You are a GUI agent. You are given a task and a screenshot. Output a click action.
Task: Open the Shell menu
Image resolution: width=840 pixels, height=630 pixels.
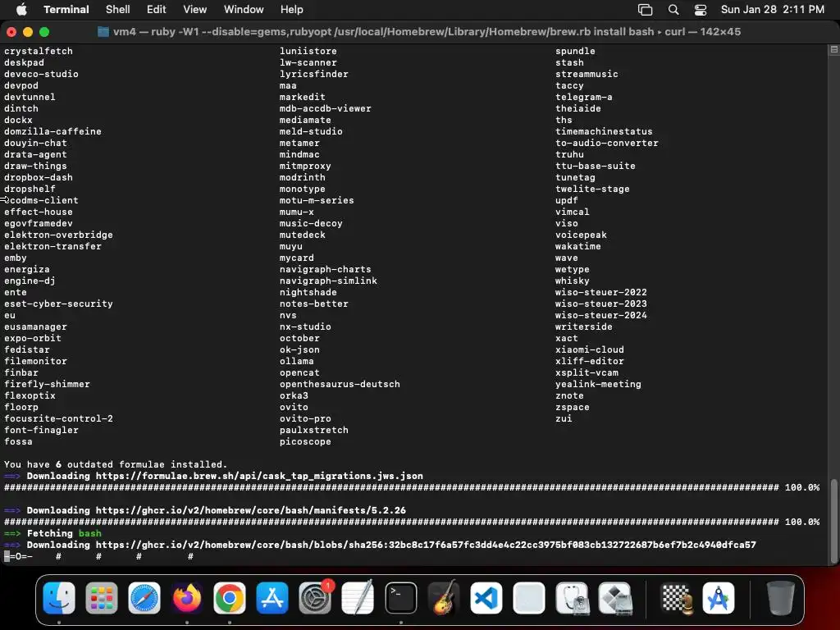[118, 9]
